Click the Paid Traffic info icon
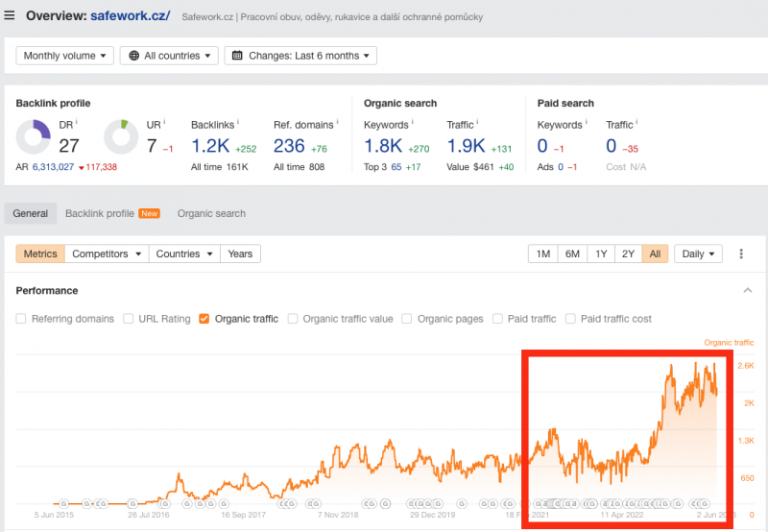 pyautogui.click(x=636, y=122)
